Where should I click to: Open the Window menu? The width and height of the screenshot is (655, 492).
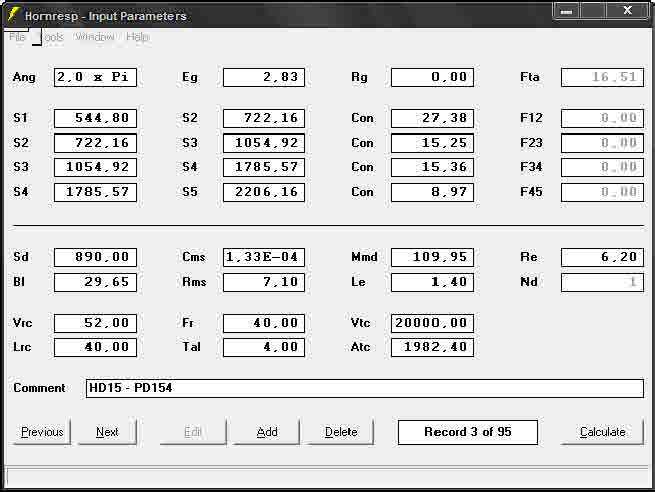tap(95, 37)
